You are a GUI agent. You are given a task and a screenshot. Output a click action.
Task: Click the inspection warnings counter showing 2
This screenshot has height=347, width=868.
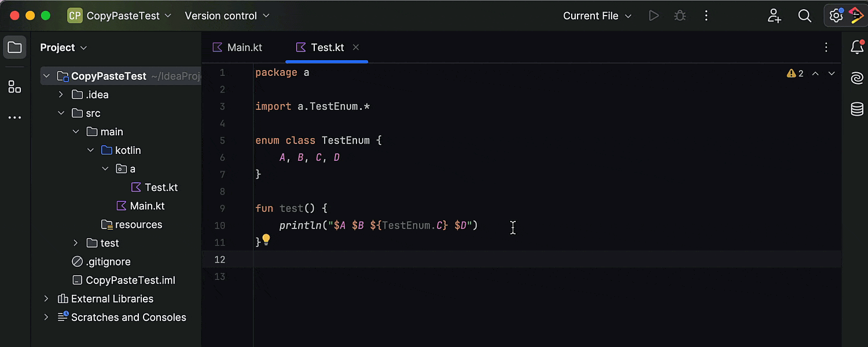coord(795,73)
